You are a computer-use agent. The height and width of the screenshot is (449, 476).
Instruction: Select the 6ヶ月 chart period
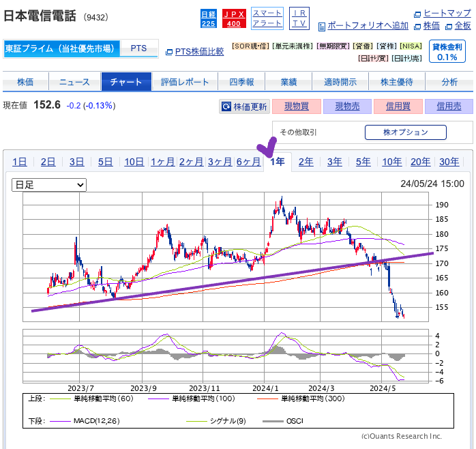pyautogui.click(x=249, y=162)
